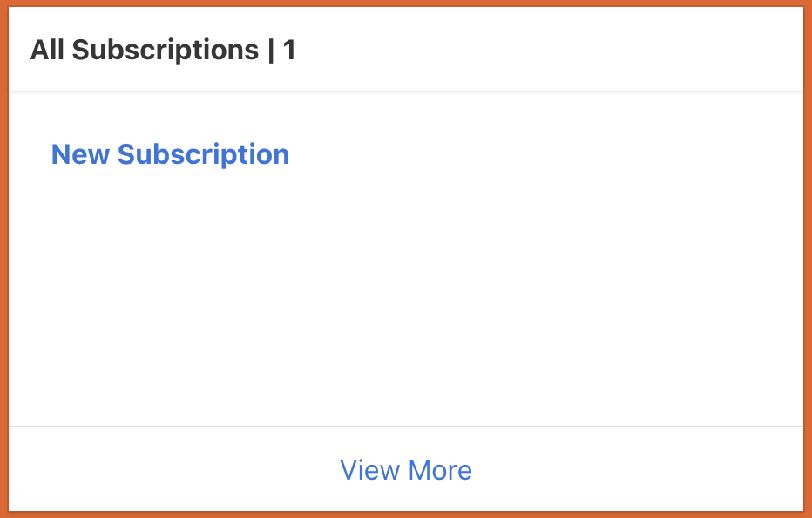The height and width of the screenshot is (518, 812).
Task: Navigate to the New Subscription record
Action: pos(170,154)
